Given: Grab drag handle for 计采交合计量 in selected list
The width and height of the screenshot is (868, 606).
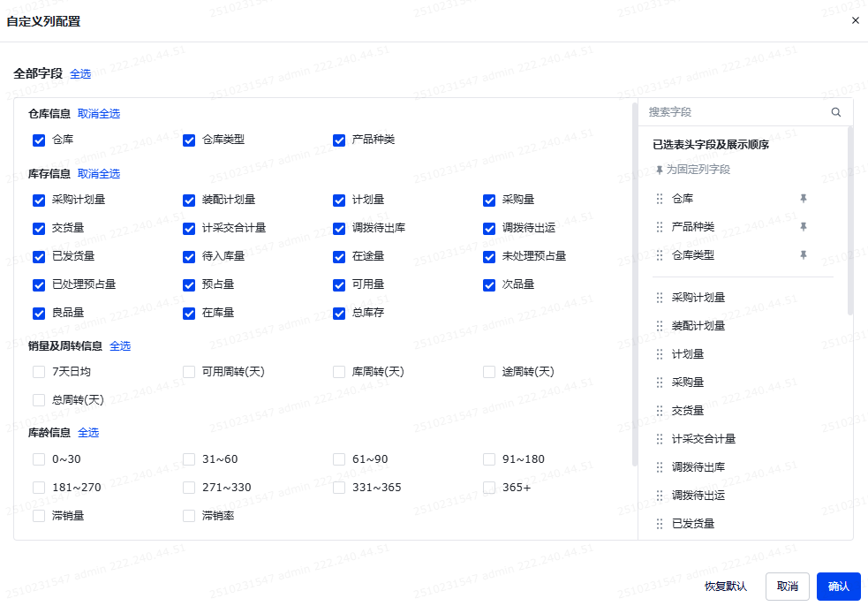Looking at the screenshot, I should (660, 439).
